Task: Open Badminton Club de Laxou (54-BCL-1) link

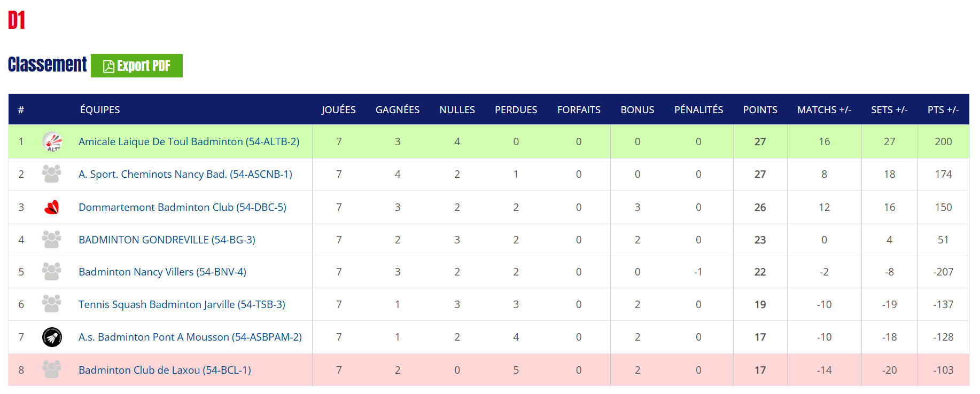Action: [165, 370]
